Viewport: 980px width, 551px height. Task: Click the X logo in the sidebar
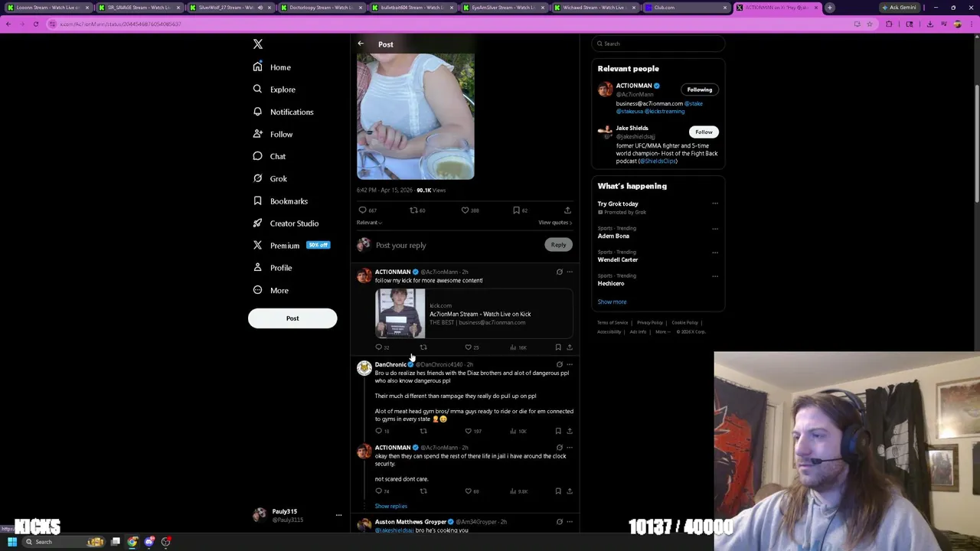tap(258, 44)
